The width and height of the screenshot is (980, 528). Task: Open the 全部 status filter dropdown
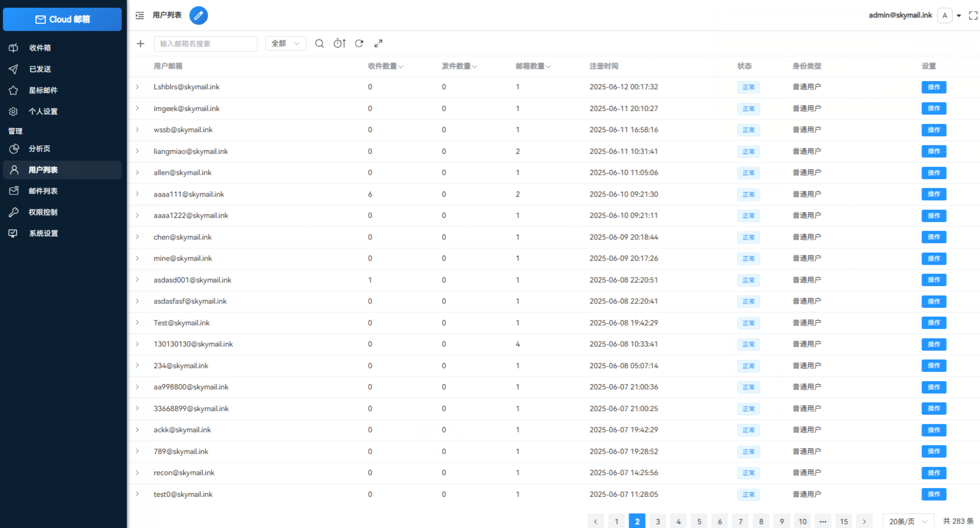[285, 44]
